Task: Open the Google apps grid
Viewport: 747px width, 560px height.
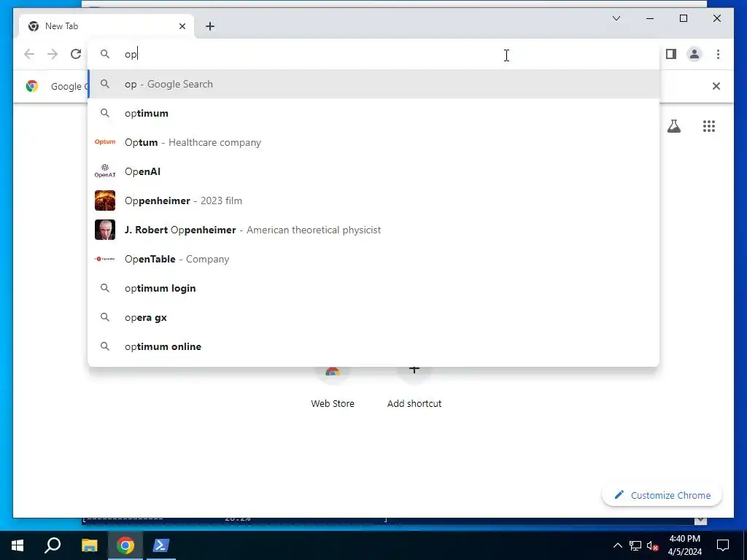Action: point(709,126)
